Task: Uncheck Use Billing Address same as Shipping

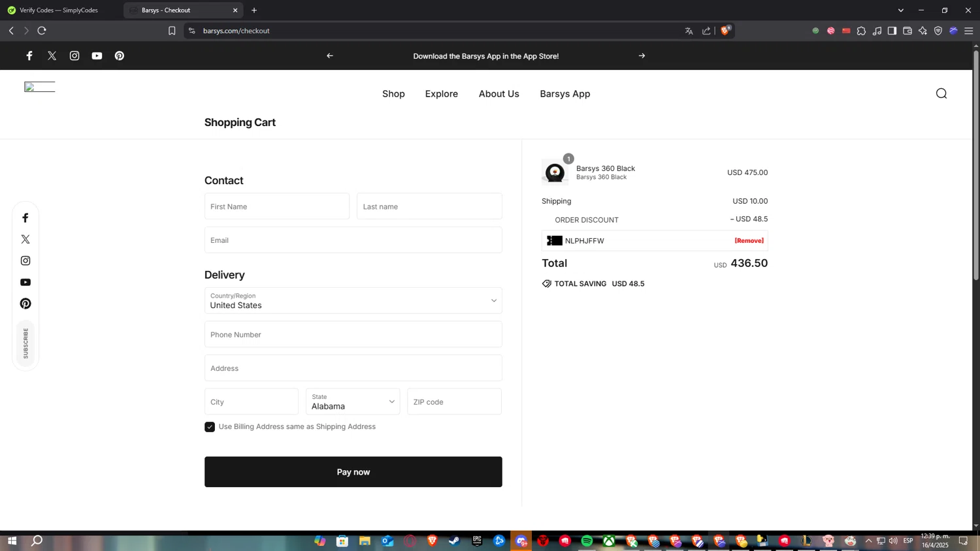Action: (x=210, y=427)
